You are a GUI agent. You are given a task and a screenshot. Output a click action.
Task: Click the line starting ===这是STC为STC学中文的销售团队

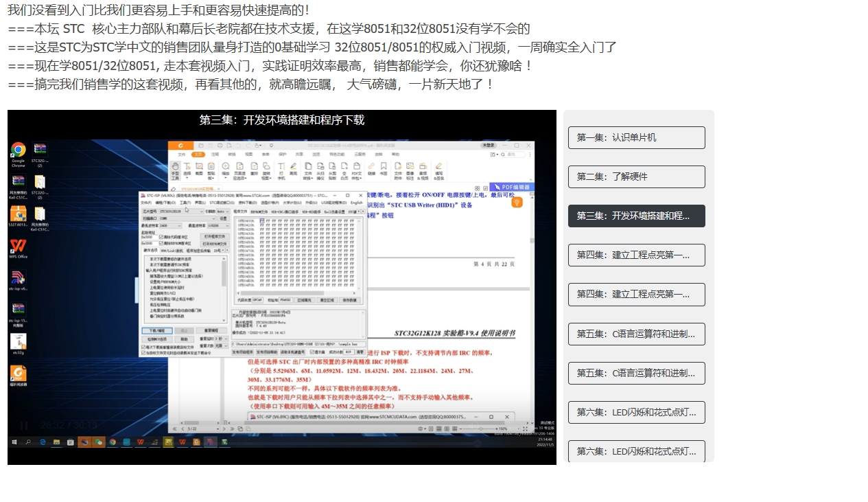click(312, 47)
